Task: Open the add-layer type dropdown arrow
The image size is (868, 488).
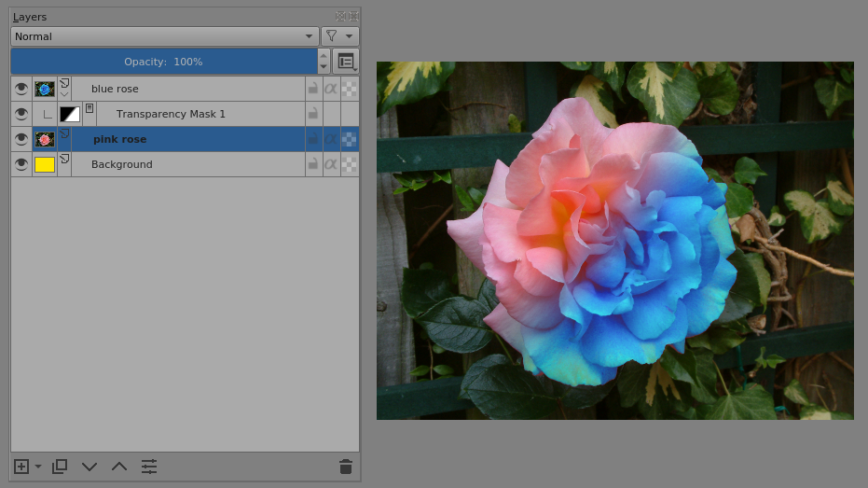Action: click(x=38, y=467)
